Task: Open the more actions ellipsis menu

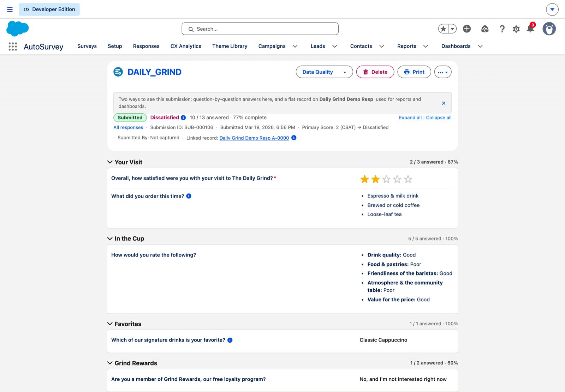Action: coord(443,72)
